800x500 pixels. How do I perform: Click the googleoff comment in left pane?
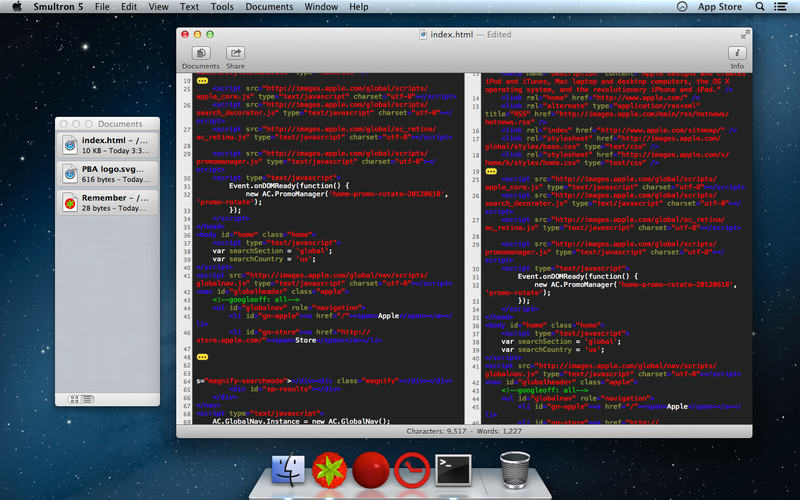coord(256,299)
